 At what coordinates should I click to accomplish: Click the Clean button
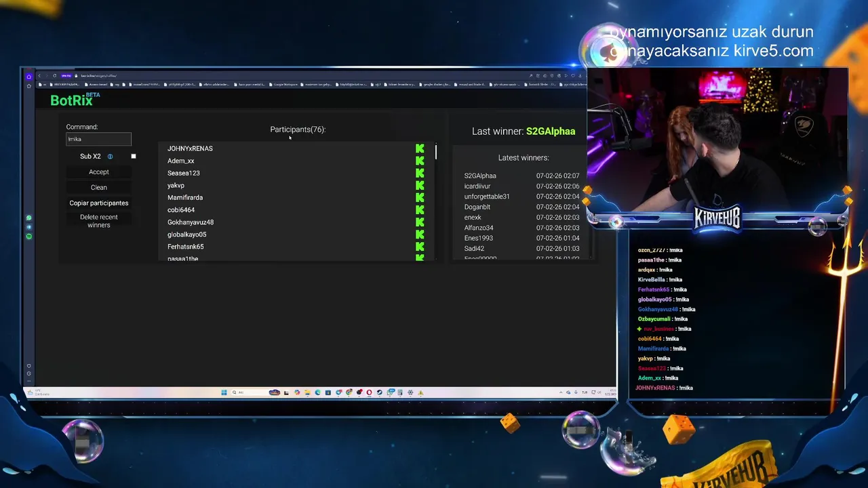99,188
